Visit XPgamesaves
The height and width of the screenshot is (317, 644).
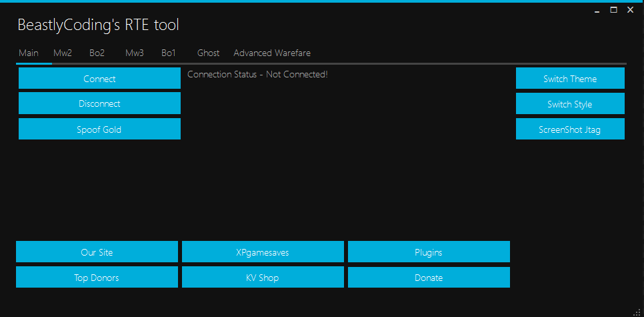tap(263, 252)
